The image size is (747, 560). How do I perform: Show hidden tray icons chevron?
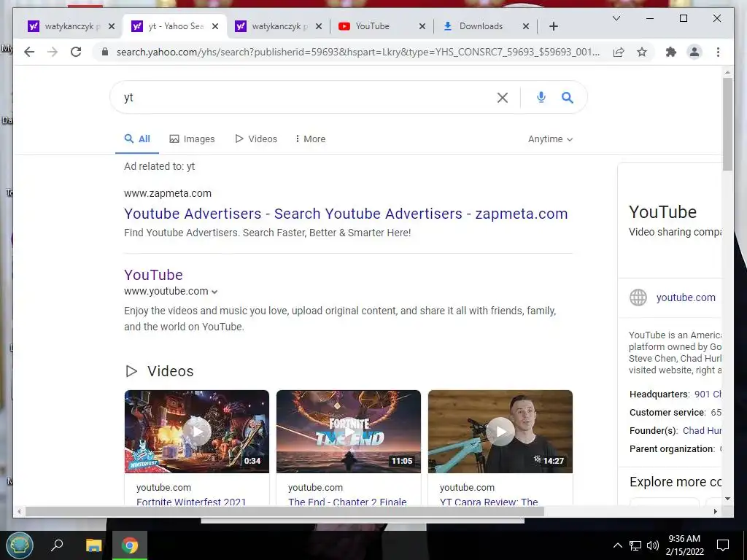617,545
